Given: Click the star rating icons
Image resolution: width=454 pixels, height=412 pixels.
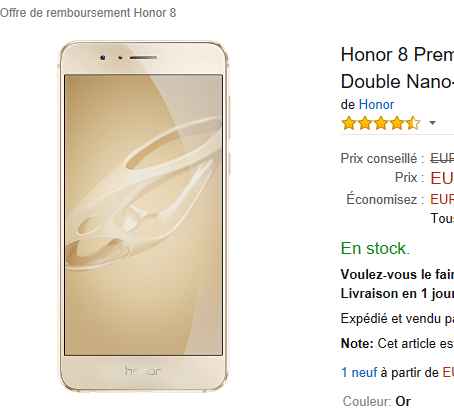Looking at the screenshot, I should click(381, 123).
